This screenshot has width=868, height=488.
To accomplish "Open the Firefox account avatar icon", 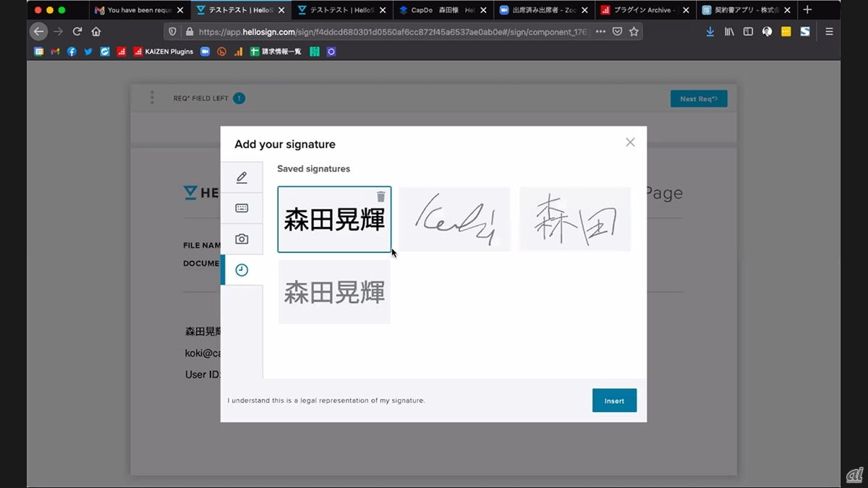I will [x=767, y=32].
